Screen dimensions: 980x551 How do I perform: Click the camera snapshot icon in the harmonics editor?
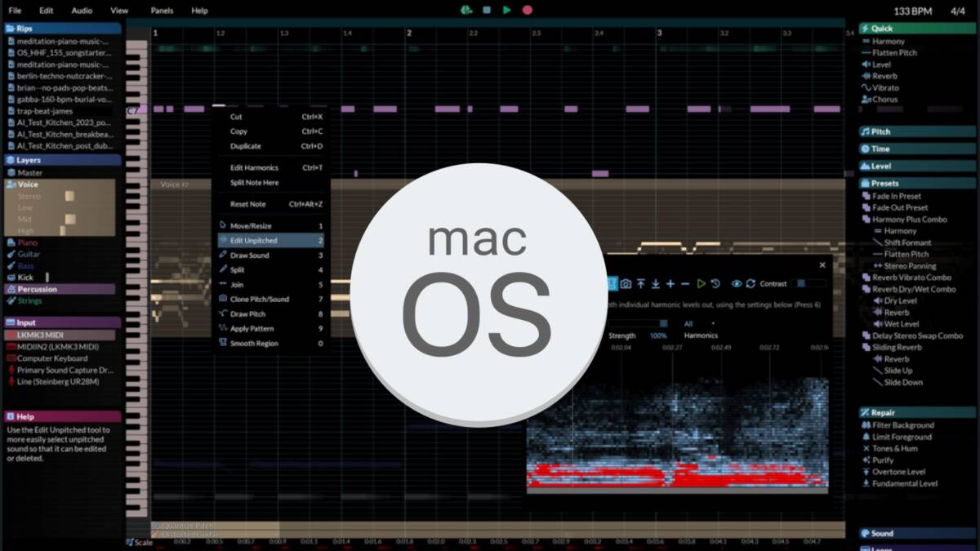click(626, 283)
